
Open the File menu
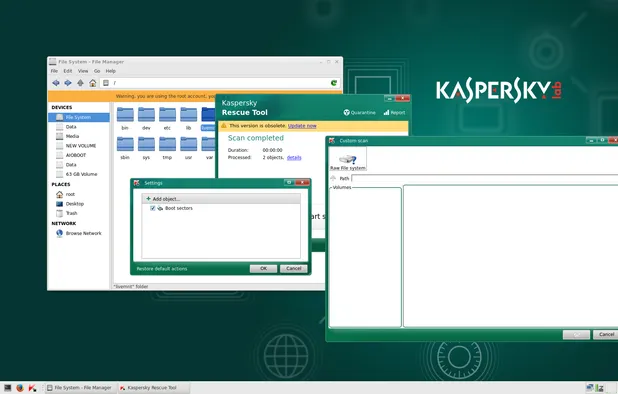(54, 71)
